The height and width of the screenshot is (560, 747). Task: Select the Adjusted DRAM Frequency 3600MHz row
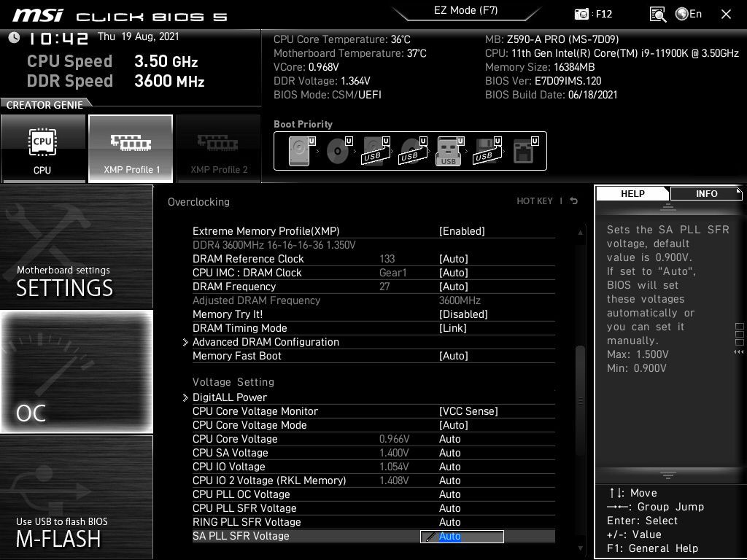coord(373,300)
